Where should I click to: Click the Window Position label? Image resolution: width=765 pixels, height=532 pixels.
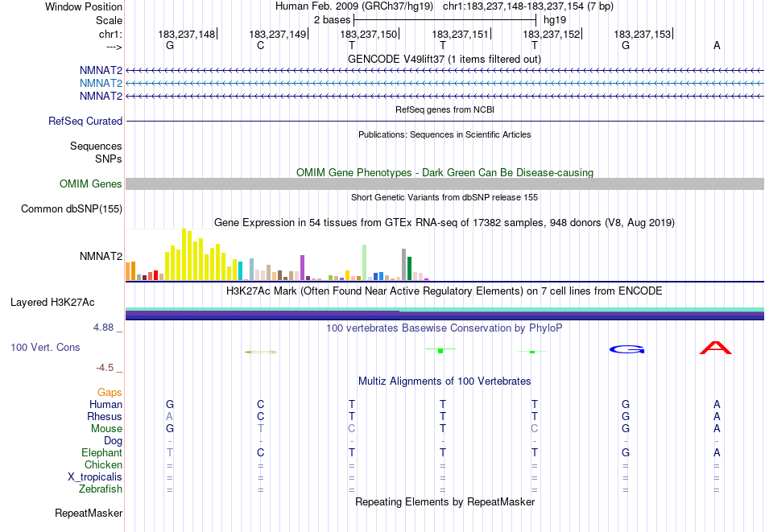tap(84, 6)
